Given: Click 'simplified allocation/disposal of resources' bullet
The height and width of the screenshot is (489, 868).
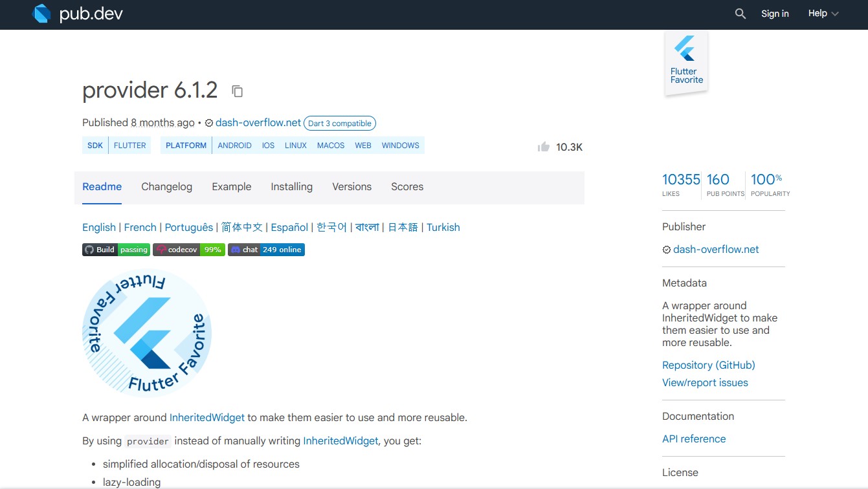Looking at the screenshot, I should click(201, 464).
